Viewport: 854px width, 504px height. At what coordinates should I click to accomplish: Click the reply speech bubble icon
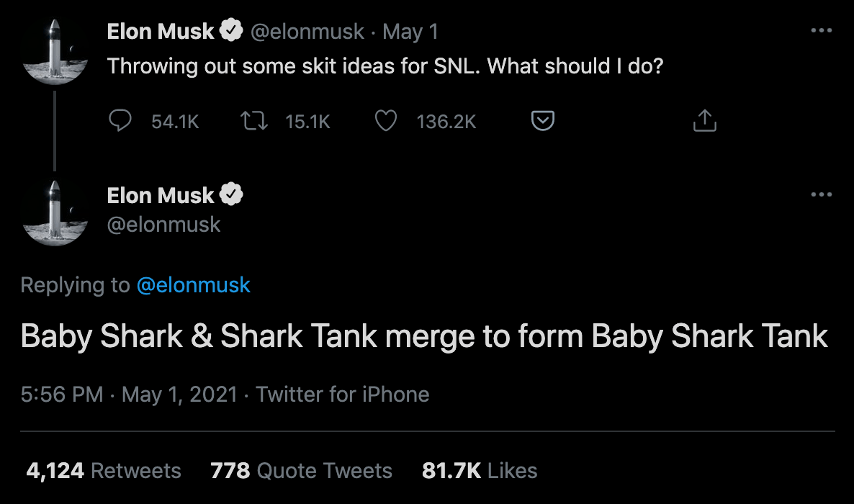click(119, 122)
